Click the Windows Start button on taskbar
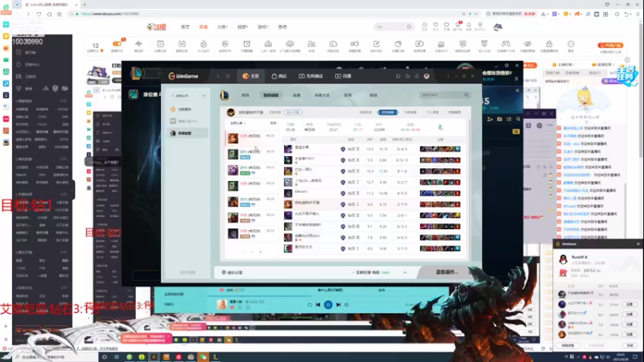This screenshot has height=362, width=644. [6, 357]
